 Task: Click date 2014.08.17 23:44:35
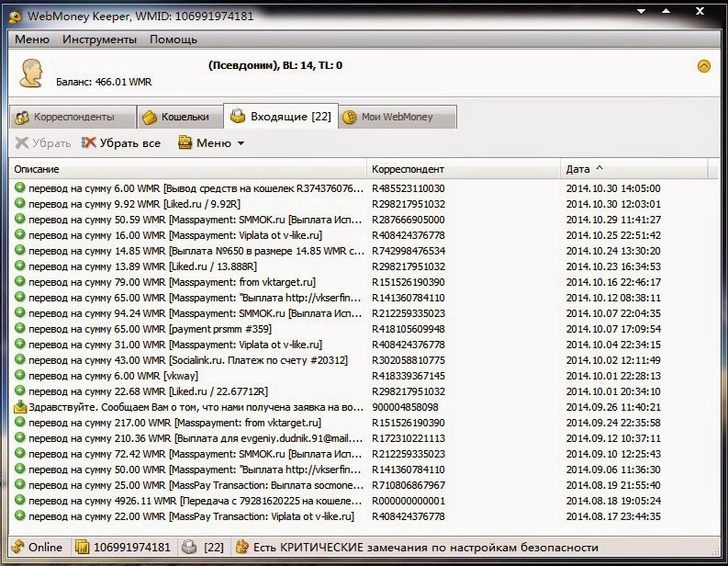point(613,516)
